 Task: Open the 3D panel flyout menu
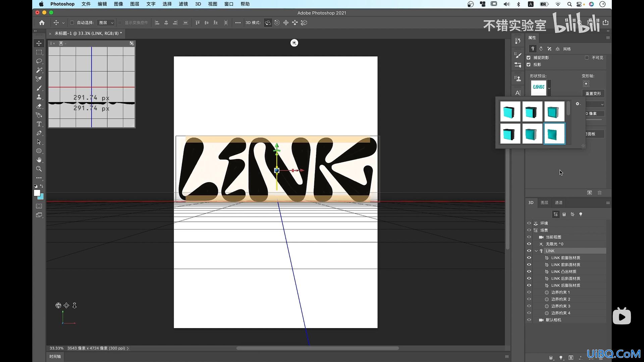click(x=608, y=203)
